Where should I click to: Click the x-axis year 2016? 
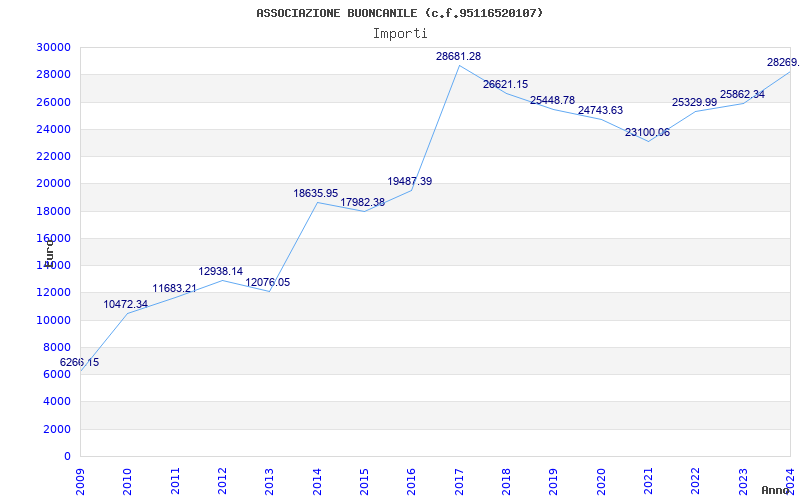pos(411,481)
